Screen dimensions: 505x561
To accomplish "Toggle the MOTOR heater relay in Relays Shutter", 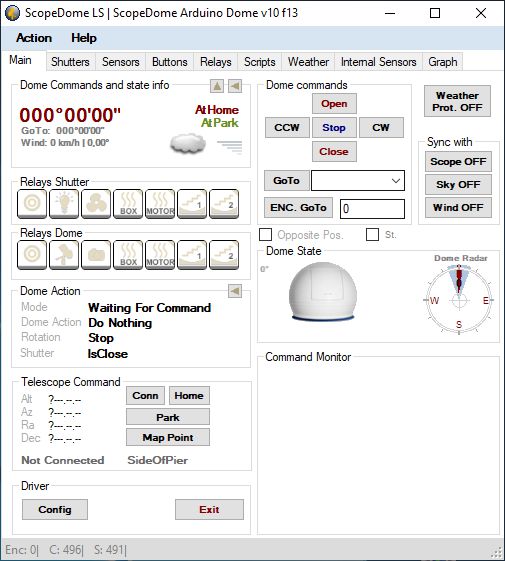I will point(160,204).
